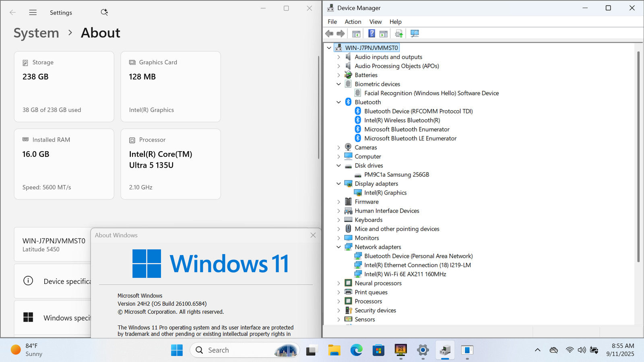
Task: Click System breadcrumb in Settings
Action: point(36,33)
